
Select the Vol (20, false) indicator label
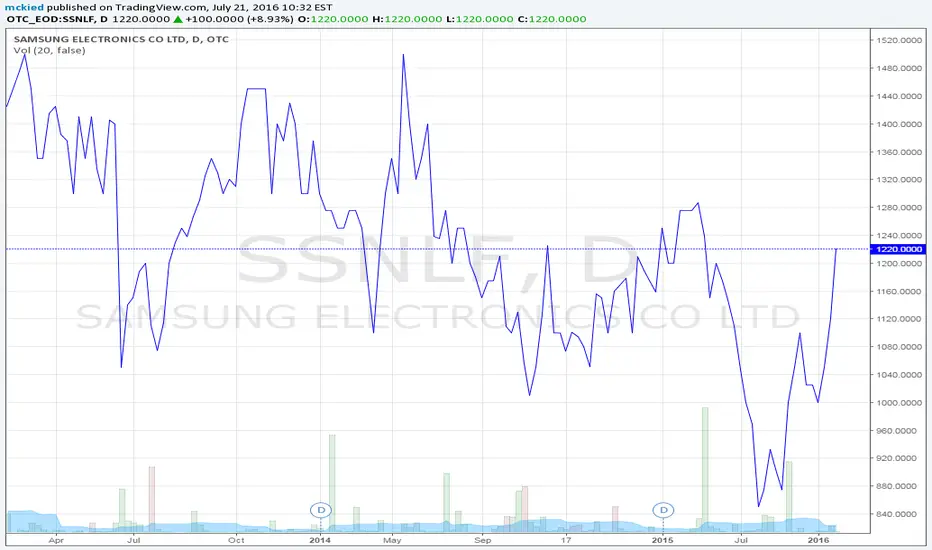point(49,51)
